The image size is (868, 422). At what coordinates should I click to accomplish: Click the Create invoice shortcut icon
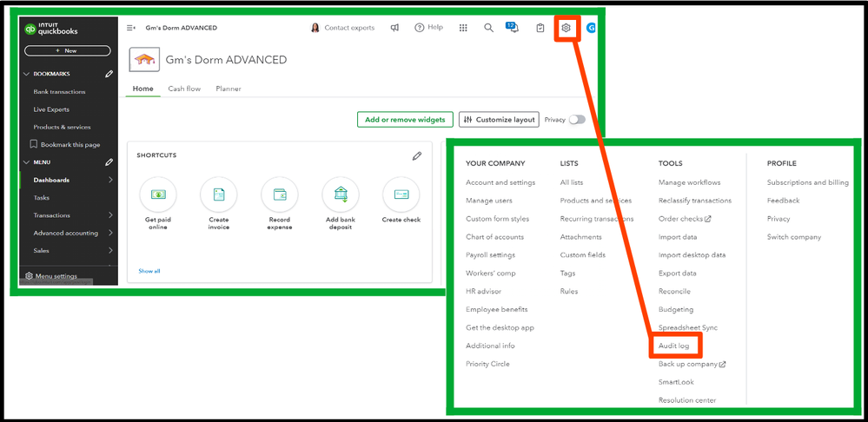(x=219, y=195)
